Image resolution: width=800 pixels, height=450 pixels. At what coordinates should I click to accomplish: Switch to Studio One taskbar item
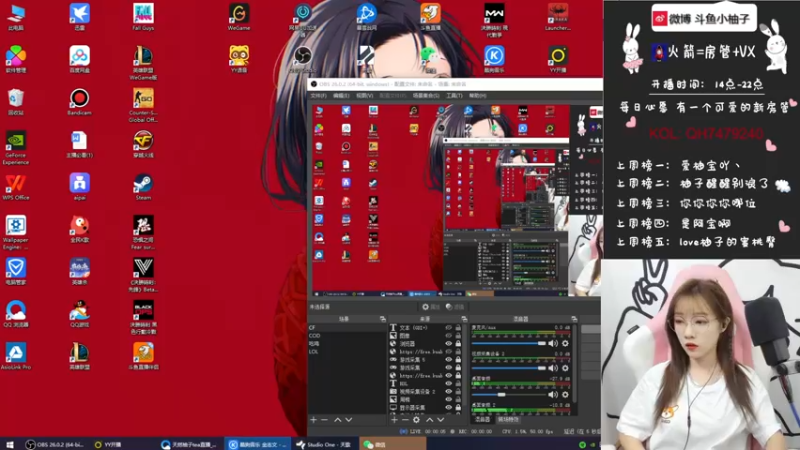[324, 444]
